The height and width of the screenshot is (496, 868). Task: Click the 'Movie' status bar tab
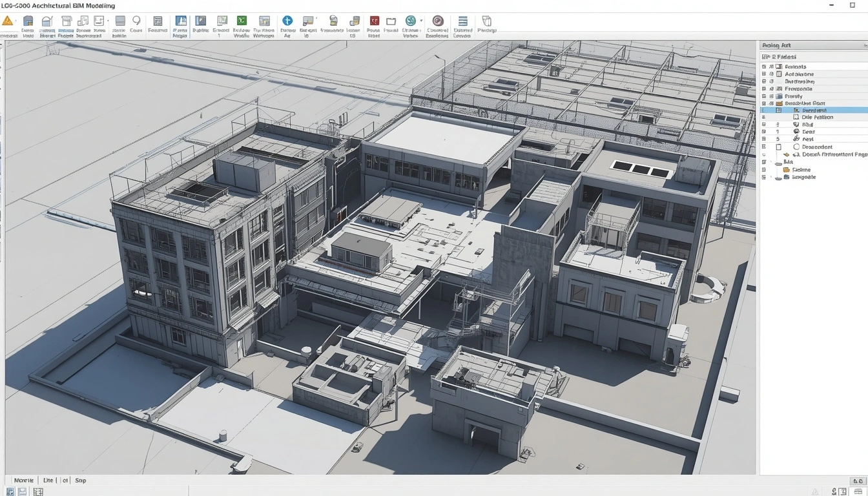tap(24, 480)
